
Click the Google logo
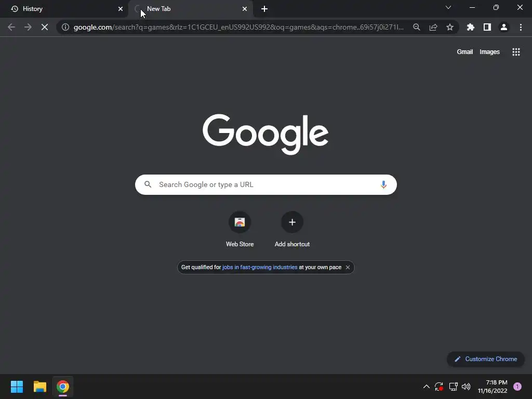[265, 134]
